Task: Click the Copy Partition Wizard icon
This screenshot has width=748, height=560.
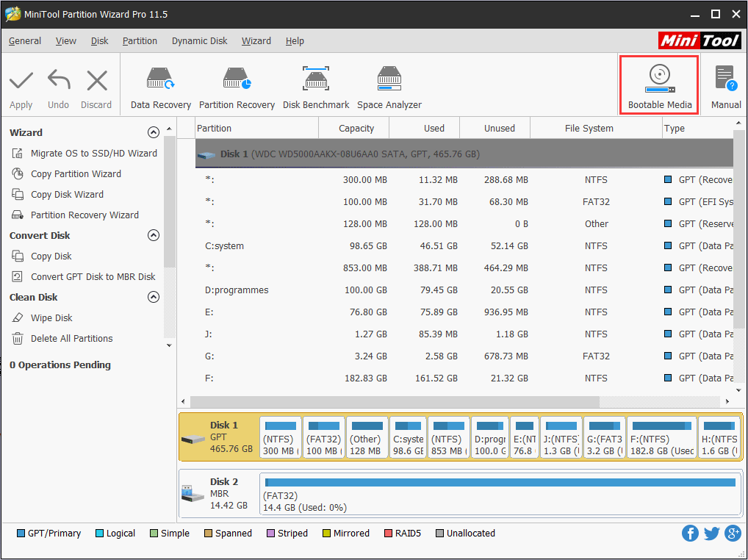Action: [18, 173]
